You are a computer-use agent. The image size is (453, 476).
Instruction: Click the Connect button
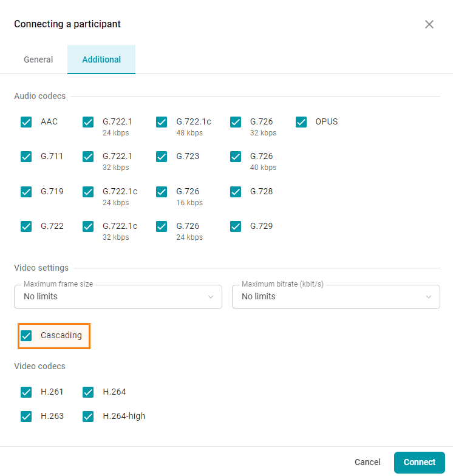(419, 463)
